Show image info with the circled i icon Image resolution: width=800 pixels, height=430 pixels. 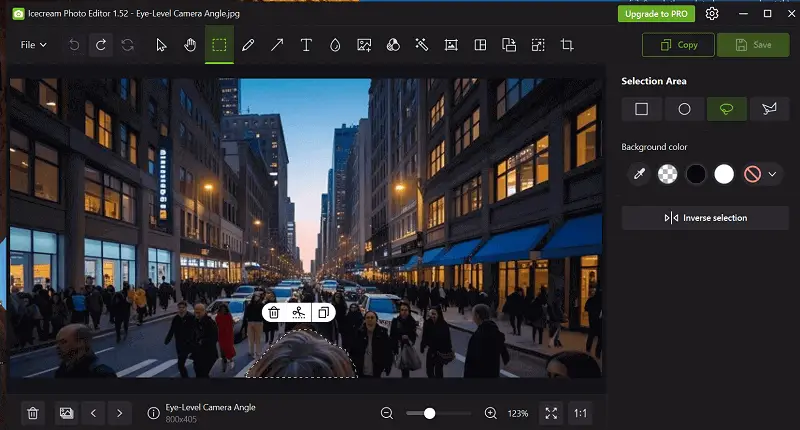(x=153, y=413)
